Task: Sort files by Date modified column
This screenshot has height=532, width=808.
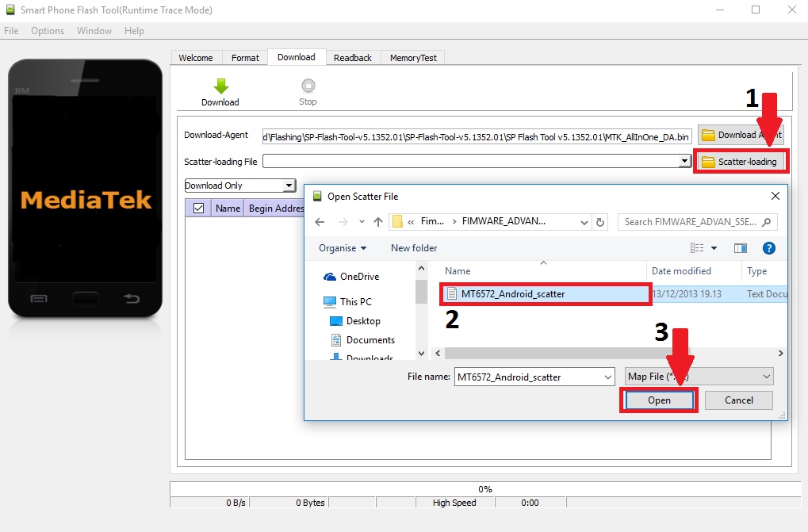Action: click(681, 271)
